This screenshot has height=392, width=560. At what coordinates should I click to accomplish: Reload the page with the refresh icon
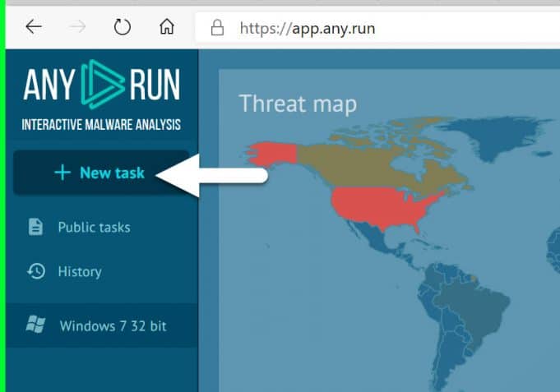coord(123,27)
